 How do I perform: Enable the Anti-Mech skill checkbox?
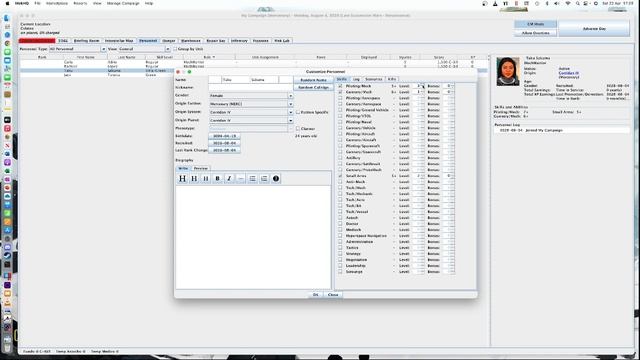[340, 182]
